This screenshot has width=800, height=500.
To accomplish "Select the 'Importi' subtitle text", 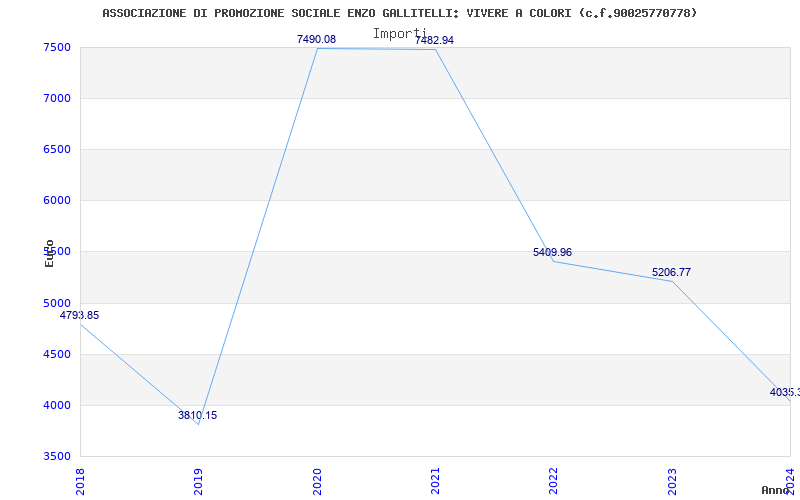I will click(399, 34).
